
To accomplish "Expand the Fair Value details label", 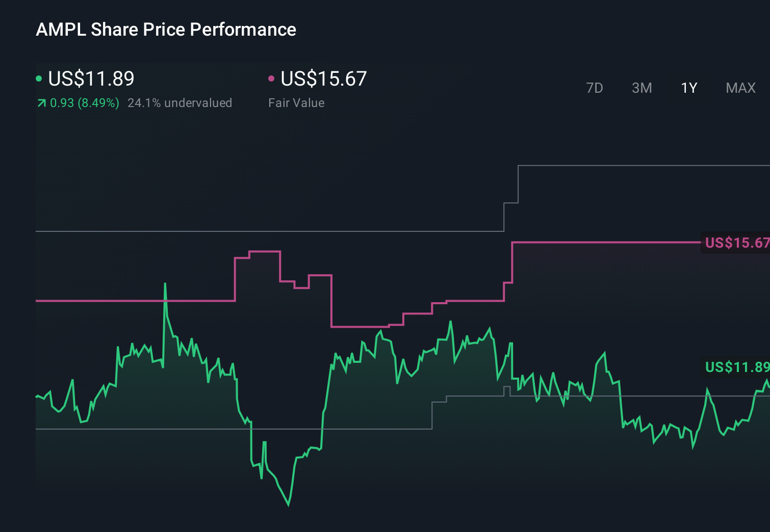I will click(296, 103).
